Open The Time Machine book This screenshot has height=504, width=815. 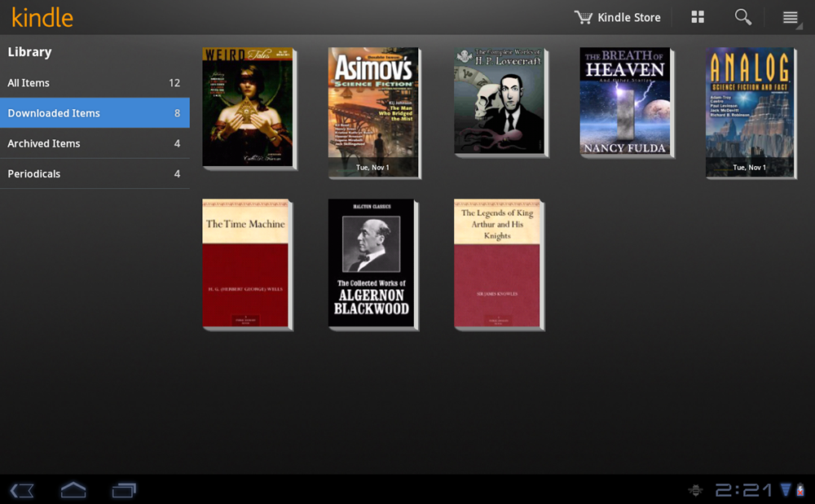[x=246, y=264]
